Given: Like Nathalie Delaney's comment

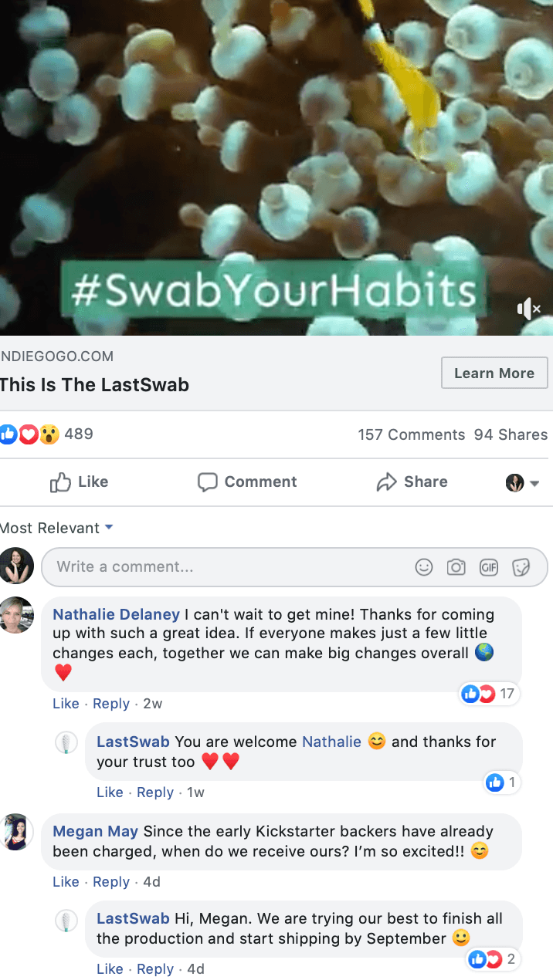Looking at the screenshot, I should (x=66, y=704).
